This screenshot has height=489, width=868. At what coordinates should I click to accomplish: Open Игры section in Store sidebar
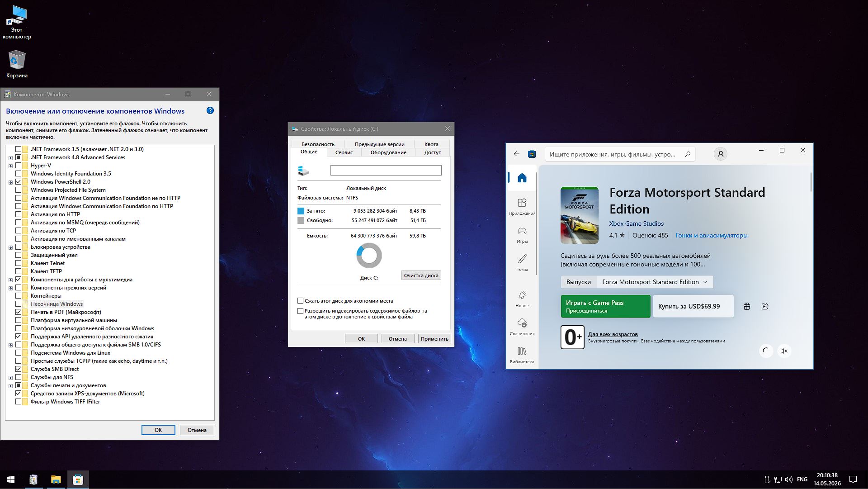click(x=522, y=234)
